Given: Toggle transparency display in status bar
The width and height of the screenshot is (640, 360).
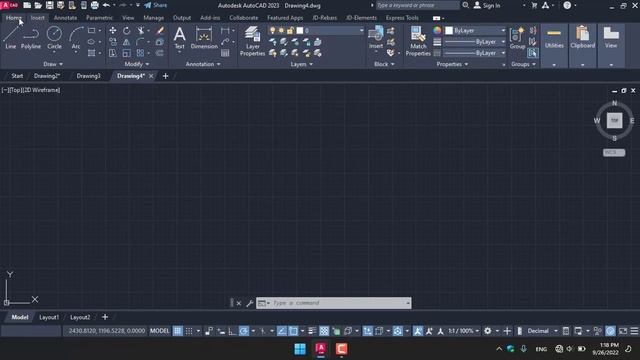Looking at the screenshot, I should tap(324, 331).
